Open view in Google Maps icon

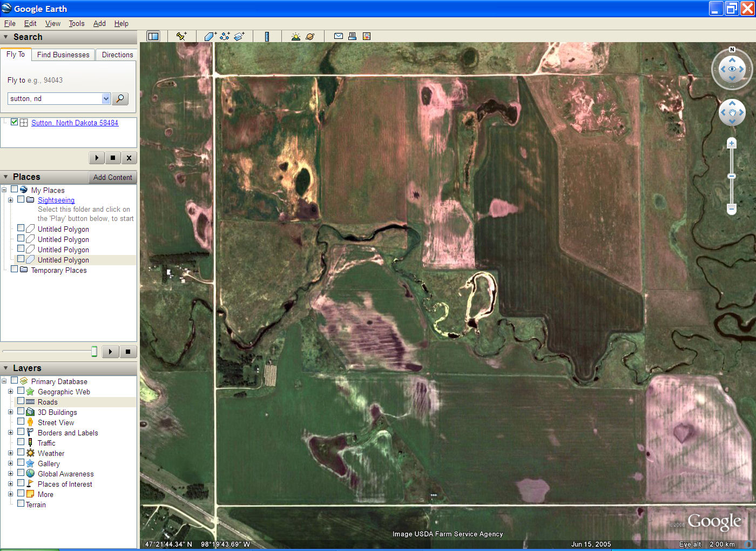click(367, 36)
